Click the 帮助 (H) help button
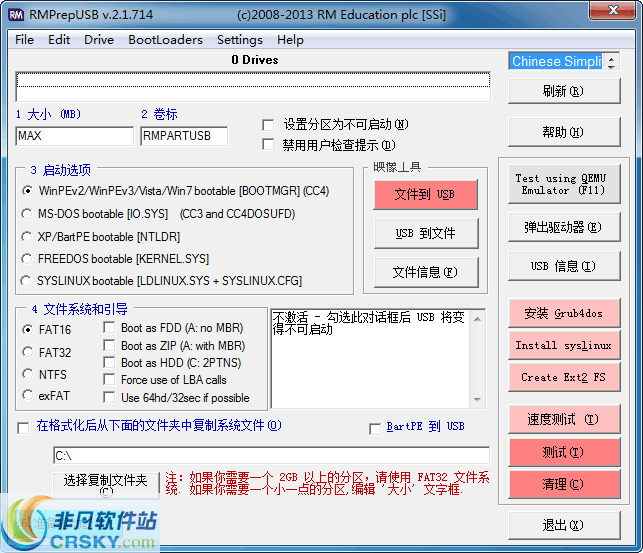The image size is (643, 553). pyautogui.click(x=564, y=132)
